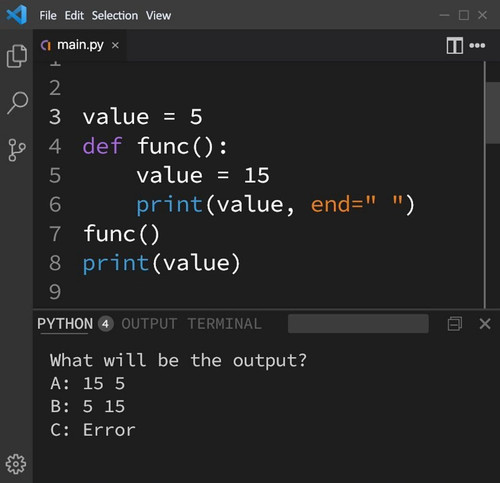Click the panel copy/maximize icon
The height and width of the screenshot is (483, 500).
click(455, 324)
